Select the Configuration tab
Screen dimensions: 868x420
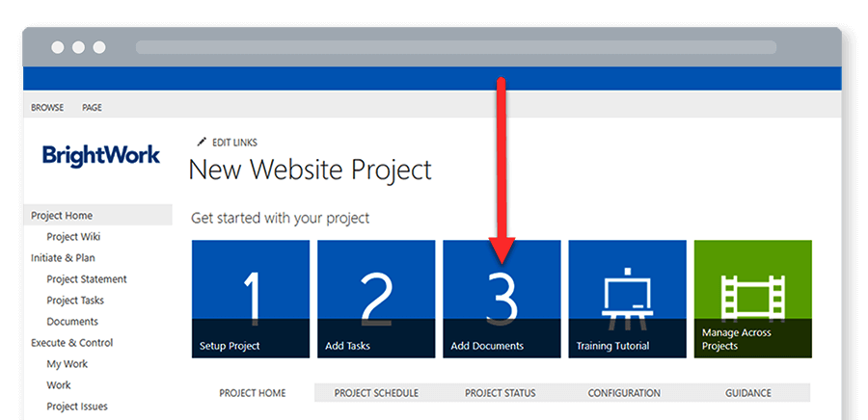pyautogui.click(x=624, y=393)
